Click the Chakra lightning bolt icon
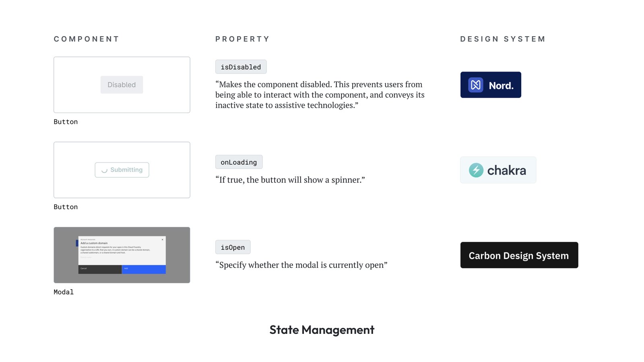644x362 pixels. (476, 170)
